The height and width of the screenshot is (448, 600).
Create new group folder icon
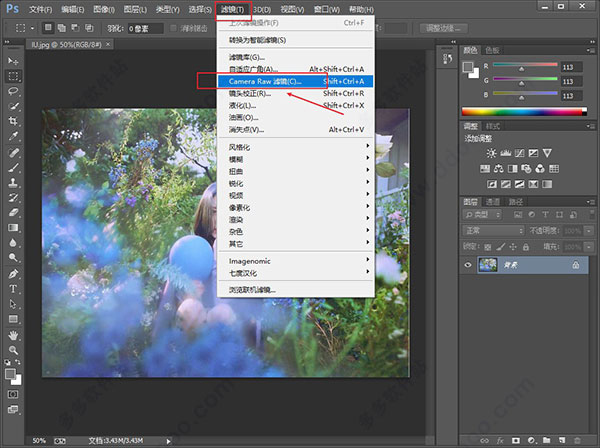pos(546,440)
